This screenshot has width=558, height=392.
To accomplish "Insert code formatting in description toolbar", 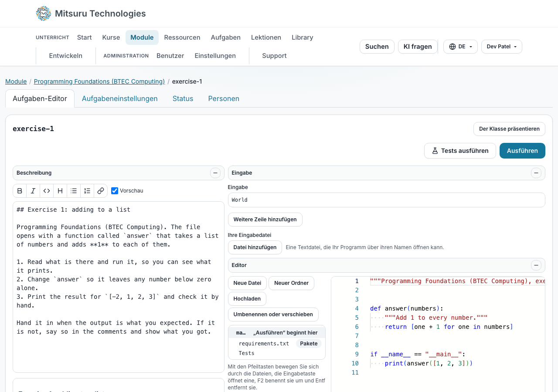I will (x=47, y=191).
